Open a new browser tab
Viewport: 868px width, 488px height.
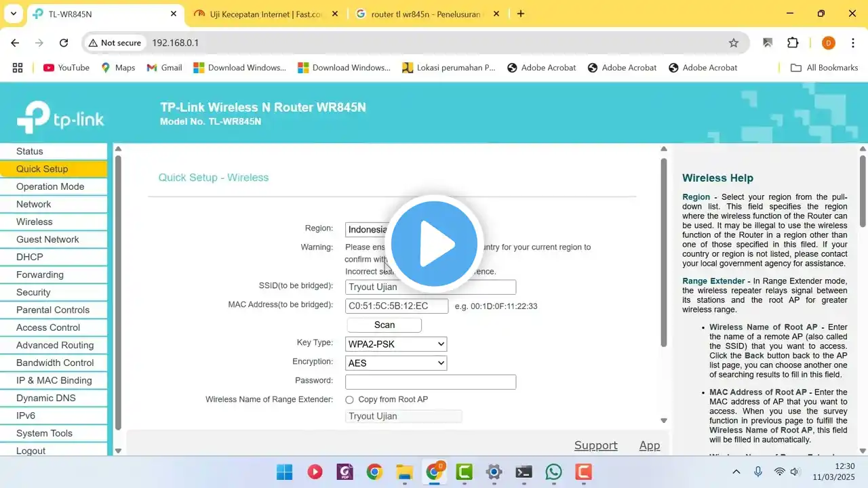point(521,14)
